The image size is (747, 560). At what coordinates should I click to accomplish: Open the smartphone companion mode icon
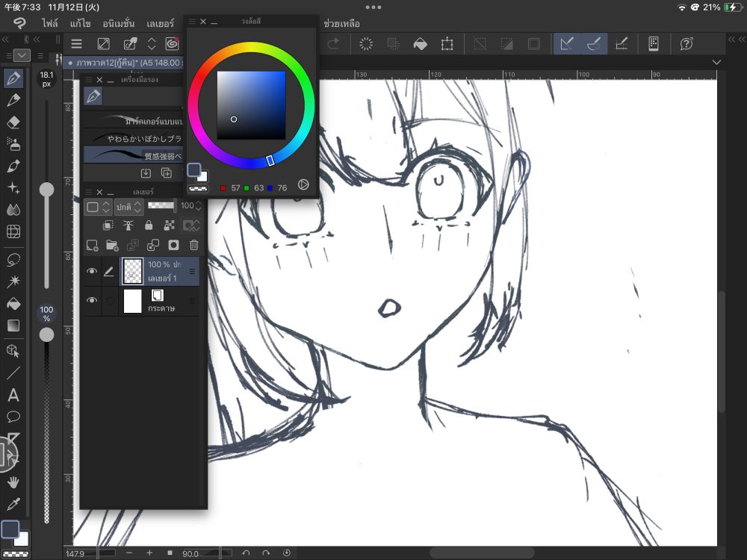pos(654,44)
